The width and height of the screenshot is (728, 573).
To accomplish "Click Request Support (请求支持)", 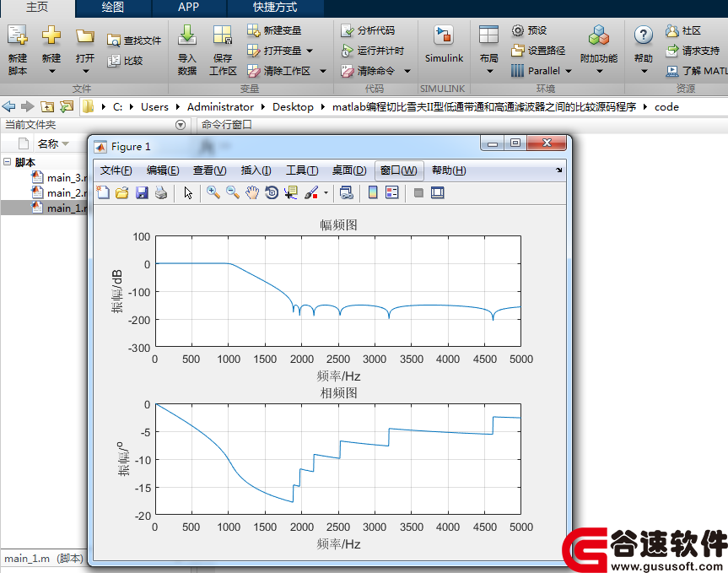I will click(x=693, y=51).
